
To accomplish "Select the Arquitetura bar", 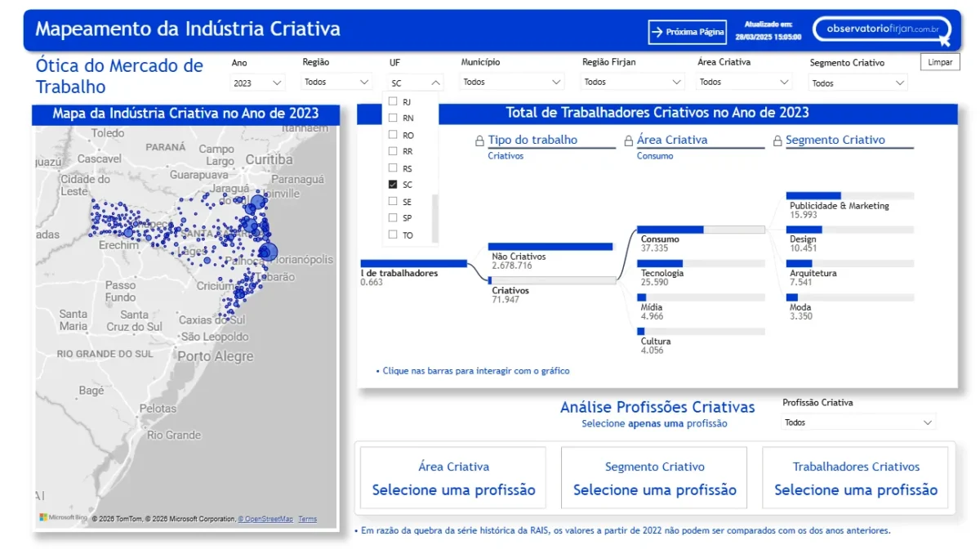I will [850, 263].
